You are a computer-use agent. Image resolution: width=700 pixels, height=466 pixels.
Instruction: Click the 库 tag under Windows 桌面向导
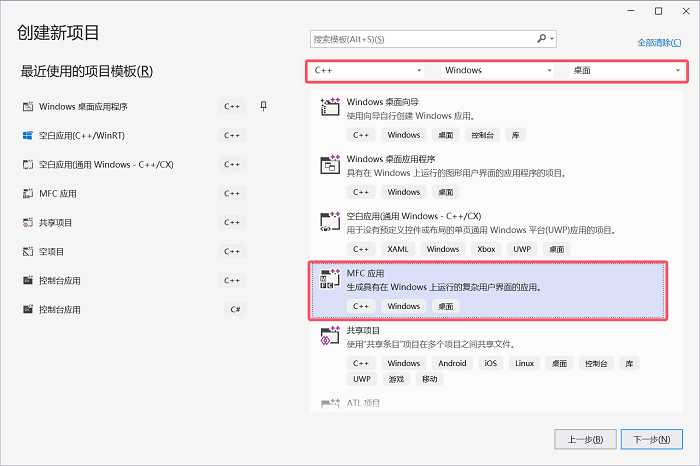516,135
